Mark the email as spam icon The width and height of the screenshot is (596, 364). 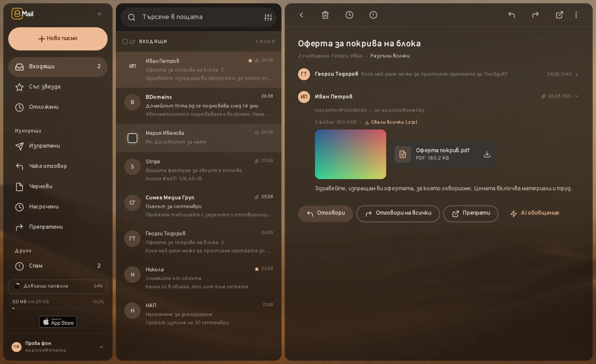coord(373,15)
